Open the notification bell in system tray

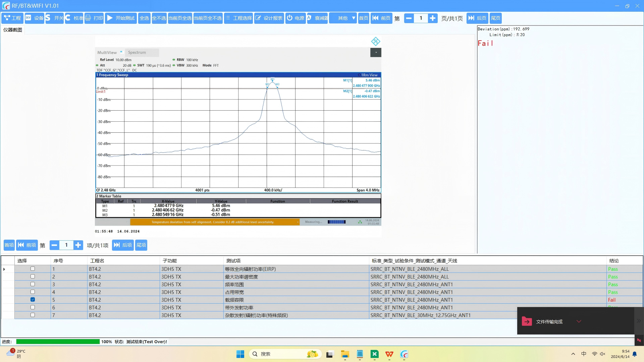tap(635, 354)
